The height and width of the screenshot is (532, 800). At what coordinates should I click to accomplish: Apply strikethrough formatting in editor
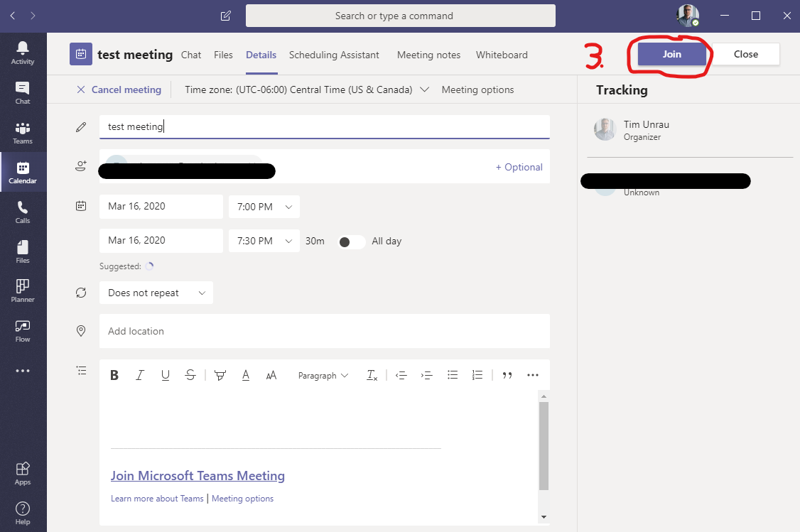pyautogui.click(x=190, y=376)
